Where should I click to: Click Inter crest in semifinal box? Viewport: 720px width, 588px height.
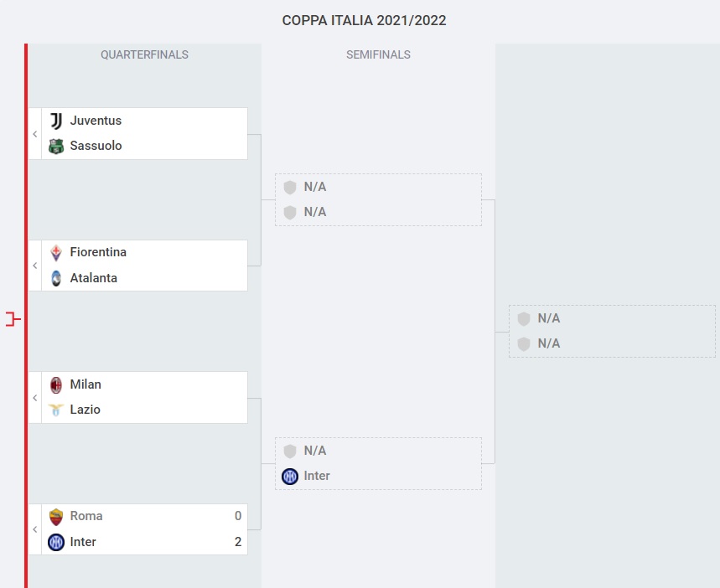(x=290, y=476)
